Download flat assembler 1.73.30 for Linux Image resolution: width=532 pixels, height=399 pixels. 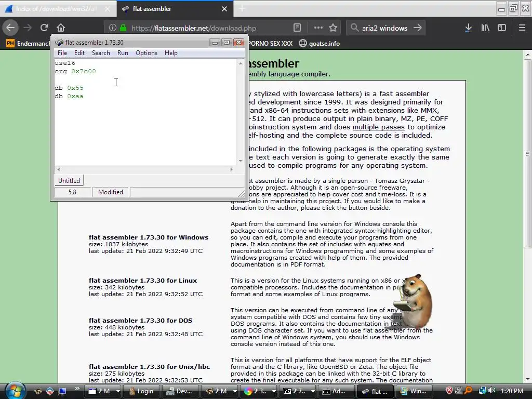pos(143,280)
